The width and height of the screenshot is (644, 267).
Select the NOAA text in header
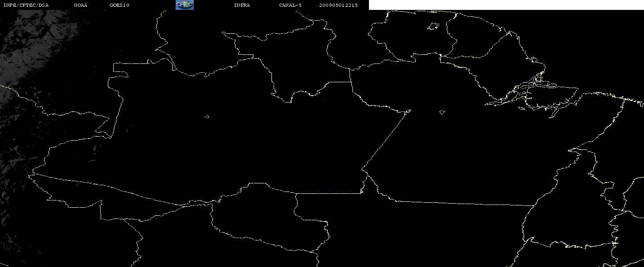(80, 5)
